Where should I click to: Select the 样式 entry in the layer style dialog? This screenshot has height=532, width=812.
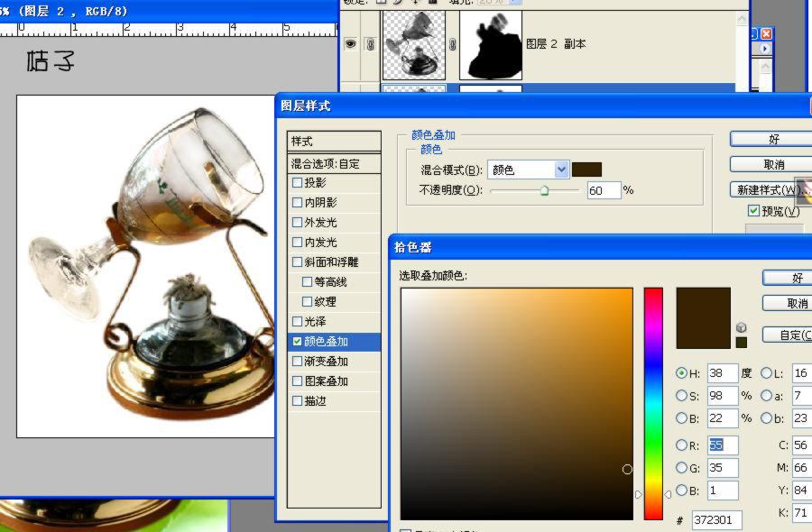[334, 142]
